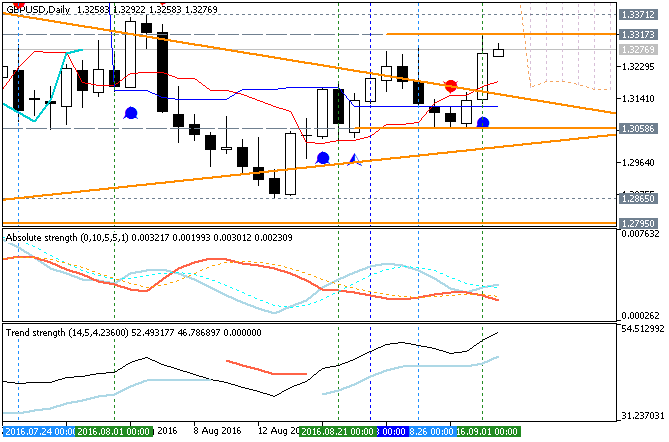Select the 2016.08.01 00:00 date marker
Screen dimensions: 669x442
114,431
